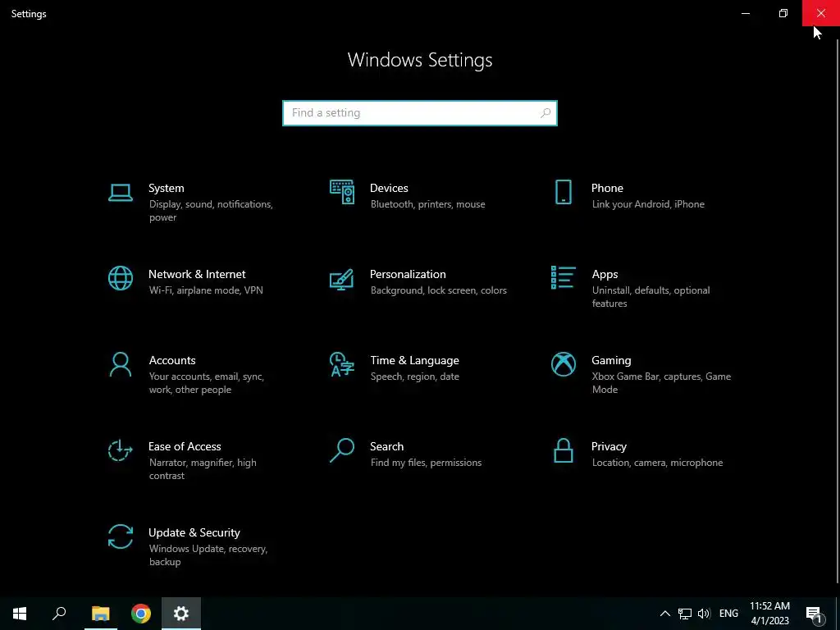Restore down the Settings window
Screen dimensions: 840x630
pos(783,13)
